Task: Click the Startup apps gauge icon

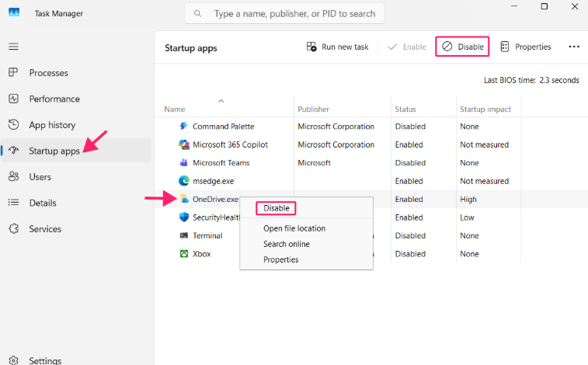Action: click(13, 151)
